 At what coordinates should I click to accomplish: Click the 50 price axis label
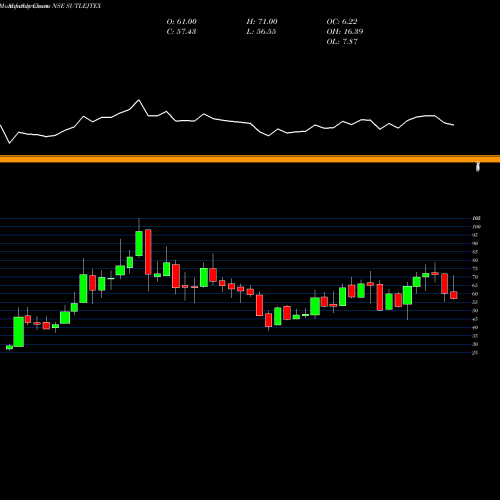click(475, 311)
